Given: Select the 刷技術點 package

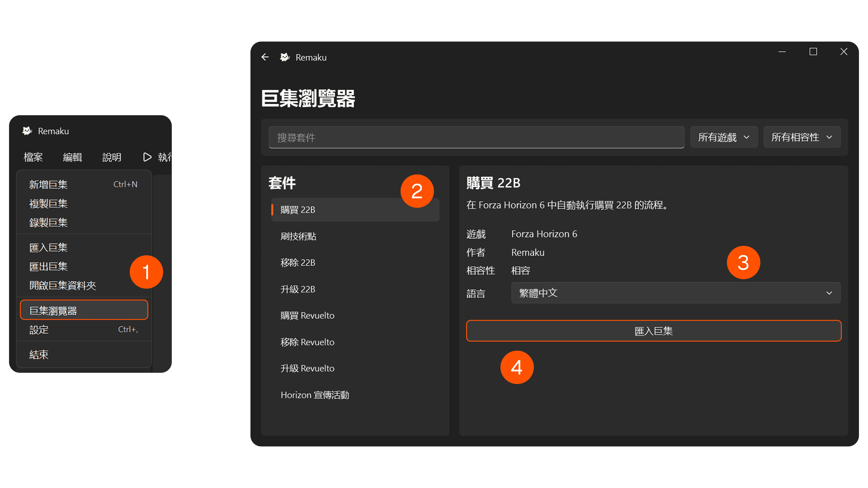Looking at the screenshot, I should (355, 236).
